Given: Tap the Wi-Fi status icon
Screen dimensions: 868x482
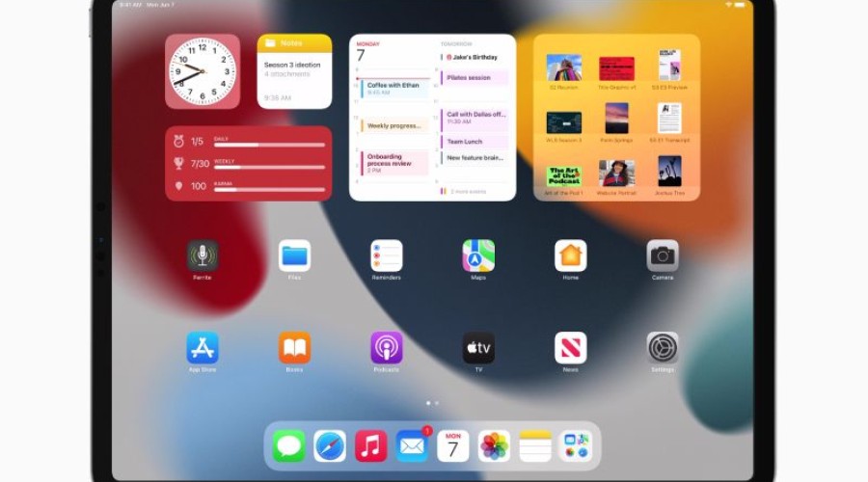Looking at the screenshot, I should pos(728,5).
